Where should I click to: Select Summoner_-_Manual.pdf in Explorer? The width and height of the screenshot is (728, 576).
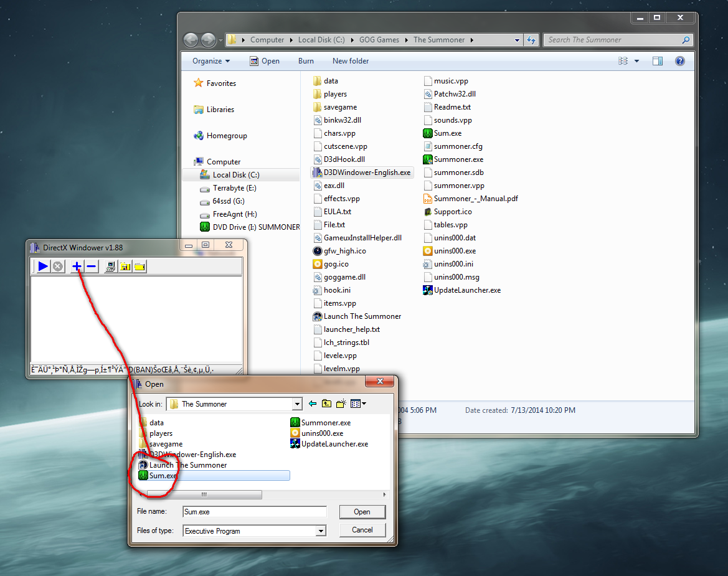[470, 199]
